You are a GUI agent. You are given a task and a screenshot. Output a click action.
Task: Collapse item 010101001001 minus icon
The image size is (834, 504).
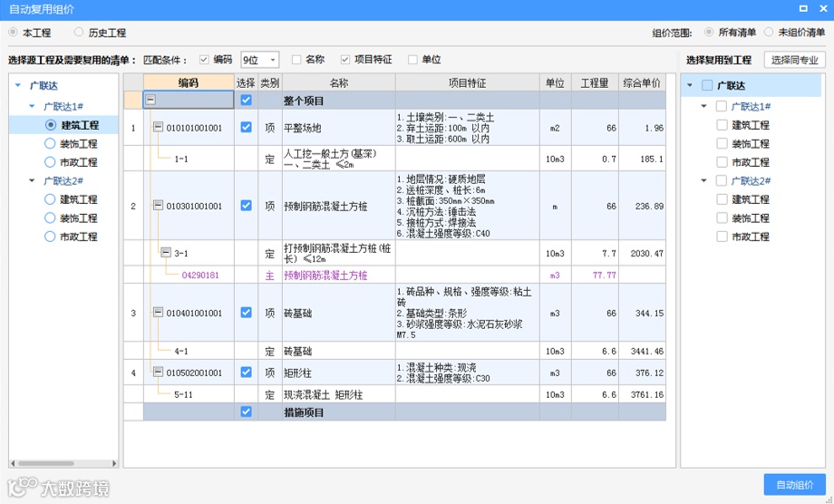pos(158,127)
